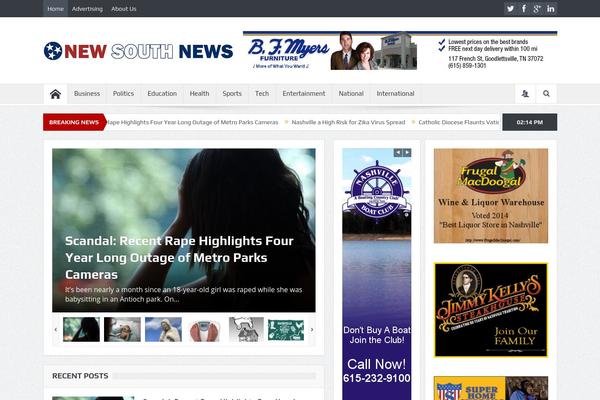The width and height of the screenshot is (600, 400).
Task: Open Nashville Zika Virus ticker headline
Action: (x=348, y=122)
